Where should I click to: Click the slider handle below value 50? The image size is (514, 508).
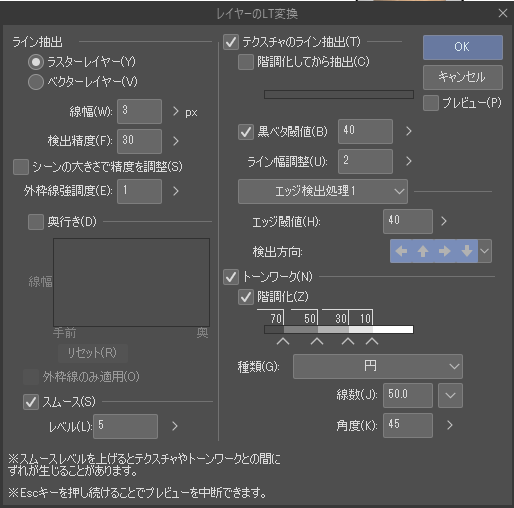317,341
